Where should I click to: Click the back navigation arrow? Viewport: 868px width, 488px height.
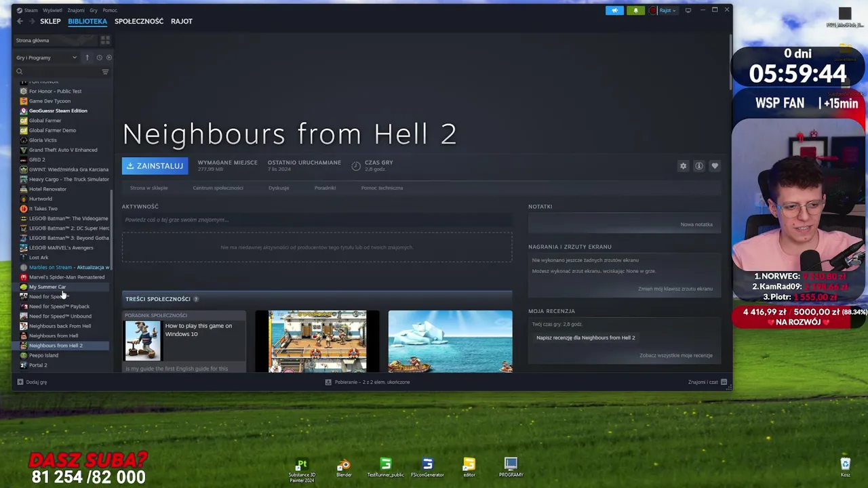(x=20, y=21)
